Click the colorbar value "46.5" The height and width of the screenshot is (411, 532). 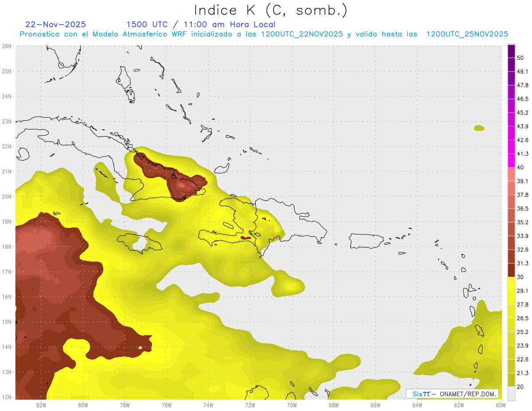point(522,99)
